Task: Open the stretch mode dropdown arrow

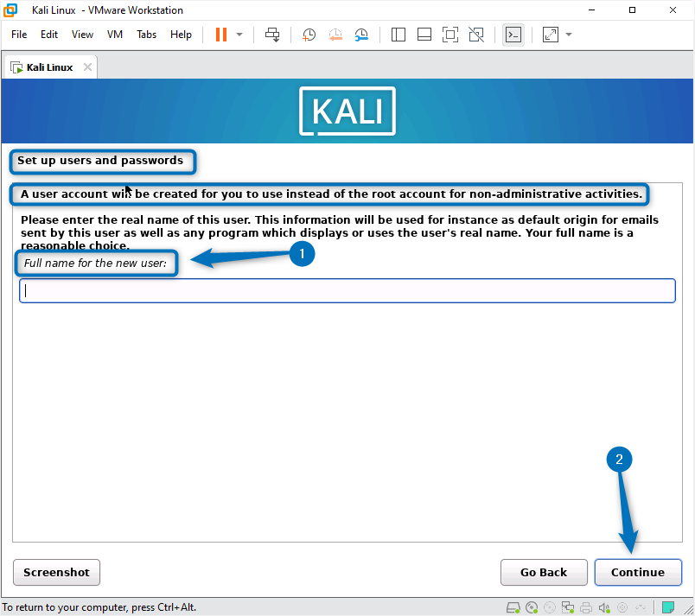Action: 567,35
